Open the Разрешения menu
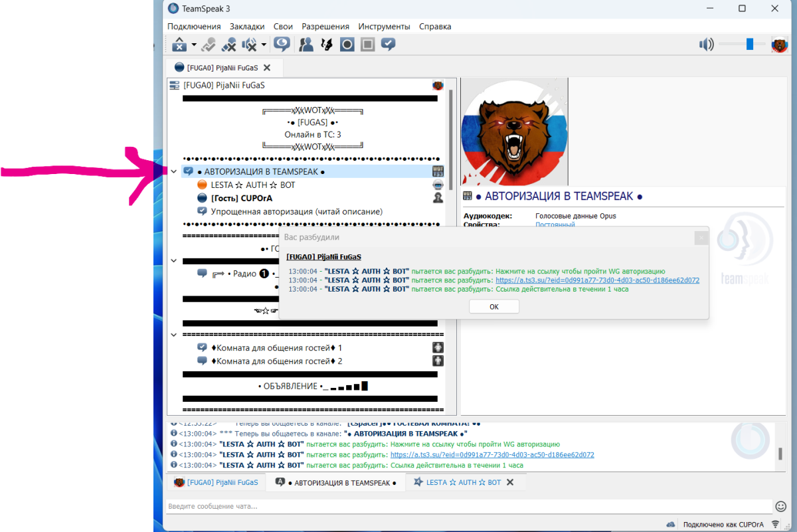797x532 pixels. point(325,27)
